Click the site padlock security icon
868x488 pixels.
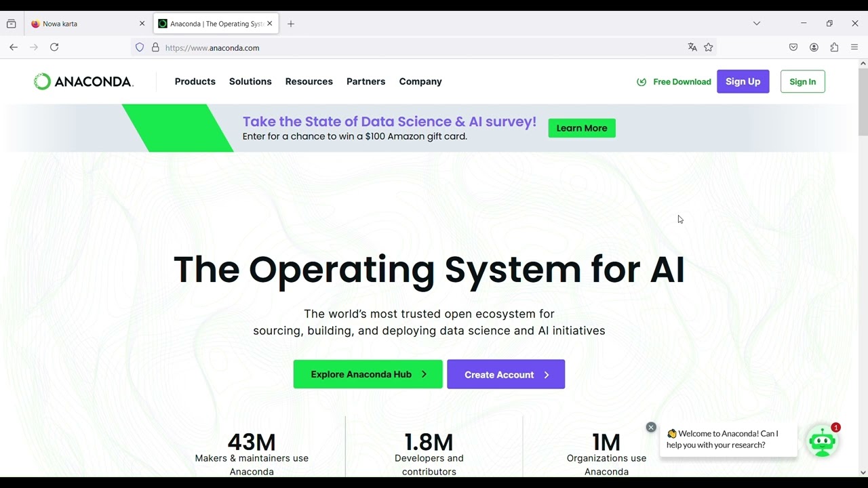point(155,47)
